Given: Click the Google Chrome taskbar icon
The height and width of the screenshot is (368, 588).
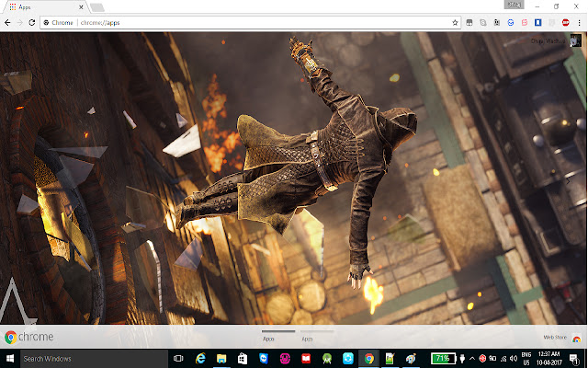Looking at the screenshot, I should (369, 359).
